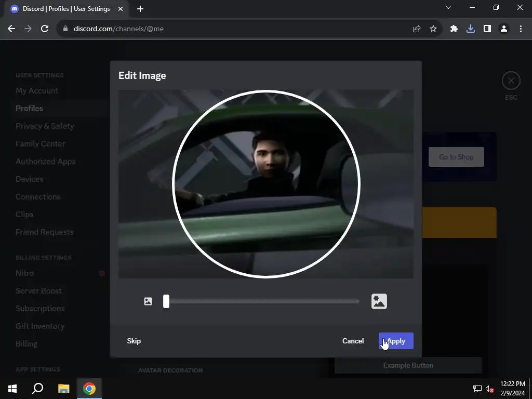Viewport: 532px width, 399px height.
Task: Close settings with the ESC circle button
Action: point(511,81)
